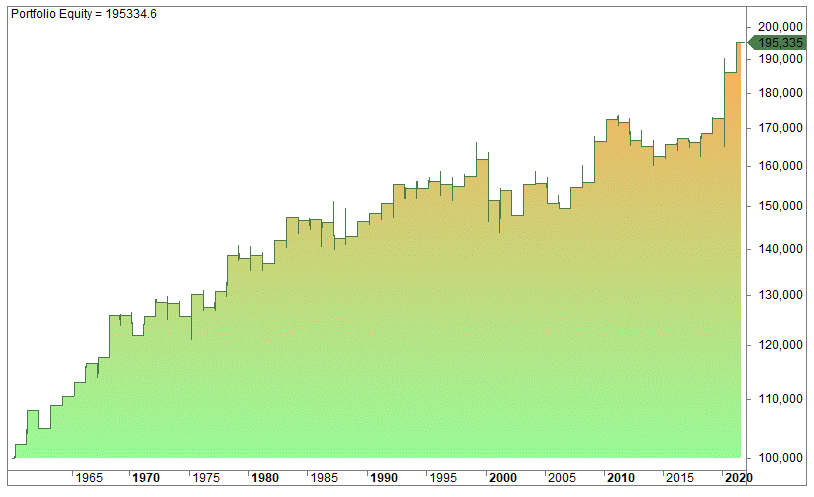Click the 2015 date axis label
Screen dimensions: 814x497
click(679, 478)
